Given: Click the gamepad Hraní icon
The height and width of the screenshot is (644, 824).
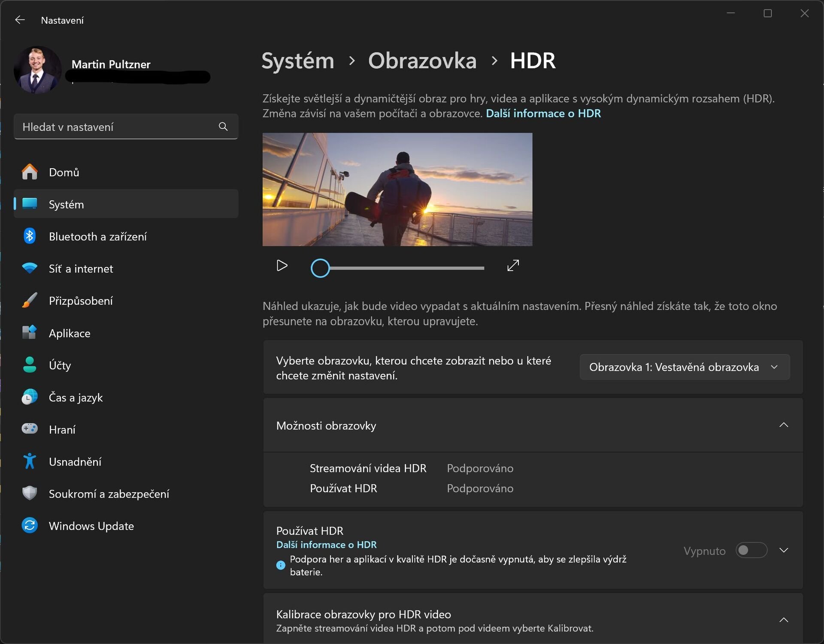Looking at the screenshot, I should click(30, 429).
